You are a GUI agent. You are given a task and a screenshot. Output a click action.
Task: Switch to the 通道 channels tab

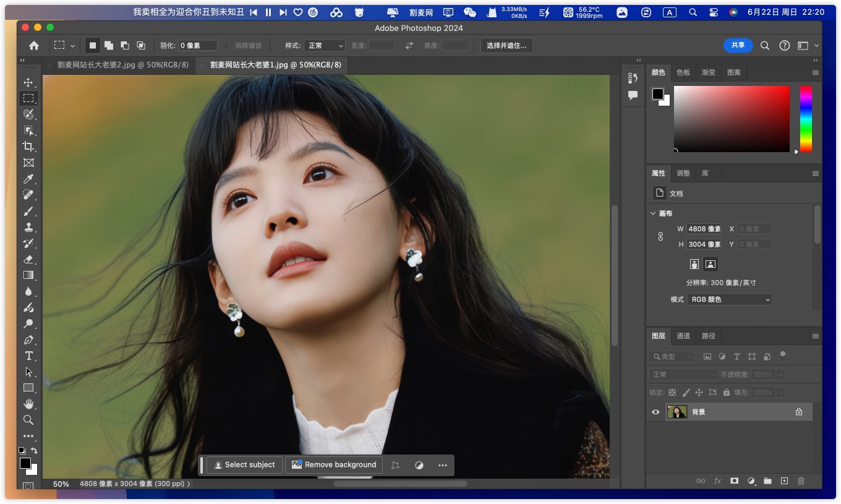[683, 336]
